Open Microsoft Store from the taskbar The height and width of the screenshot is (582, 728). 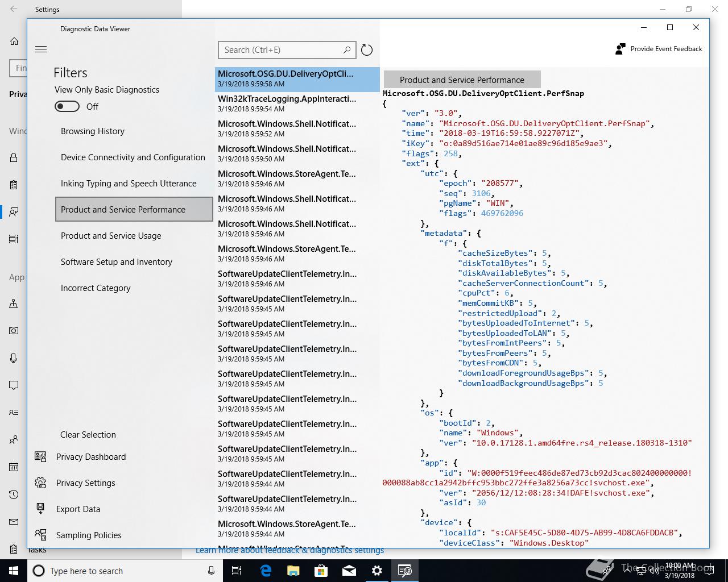[x=321, y=571]
